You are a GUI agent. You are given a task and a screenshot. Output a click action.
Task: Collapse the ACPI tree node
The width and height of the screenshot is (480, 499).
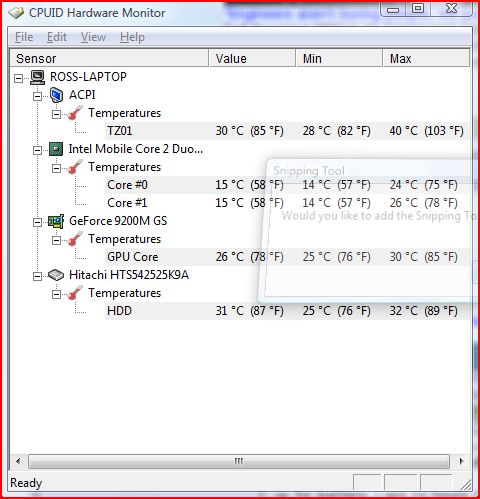[38, 96]
